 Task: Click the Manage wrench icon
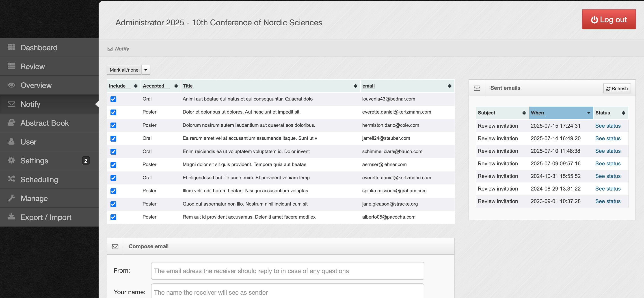click(11, 198)
